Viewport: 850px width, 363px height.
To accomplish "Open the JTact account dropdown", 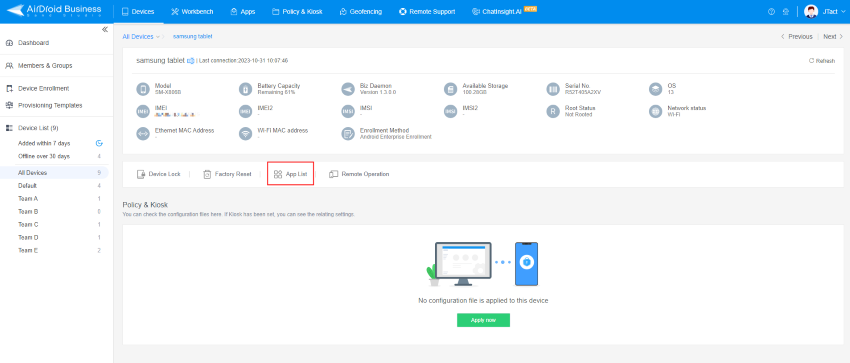I will [x=825, y=11].
